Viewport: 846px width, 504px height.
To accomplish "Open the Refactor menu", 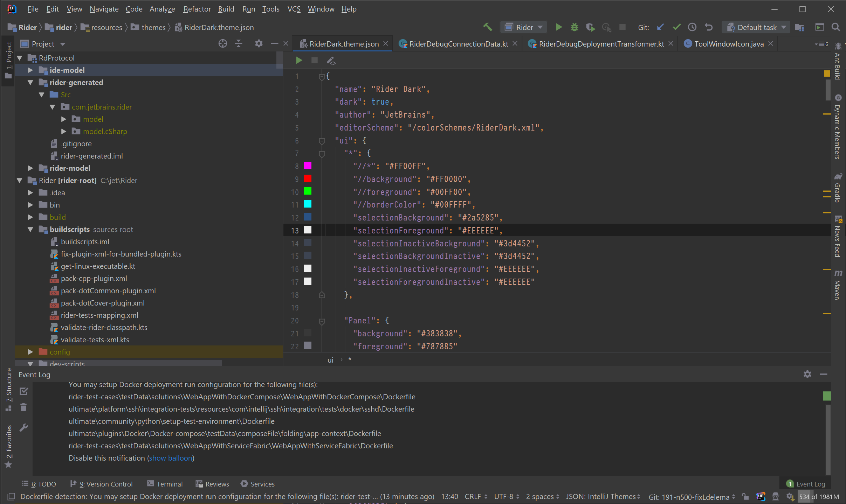I will click(197, 9).
